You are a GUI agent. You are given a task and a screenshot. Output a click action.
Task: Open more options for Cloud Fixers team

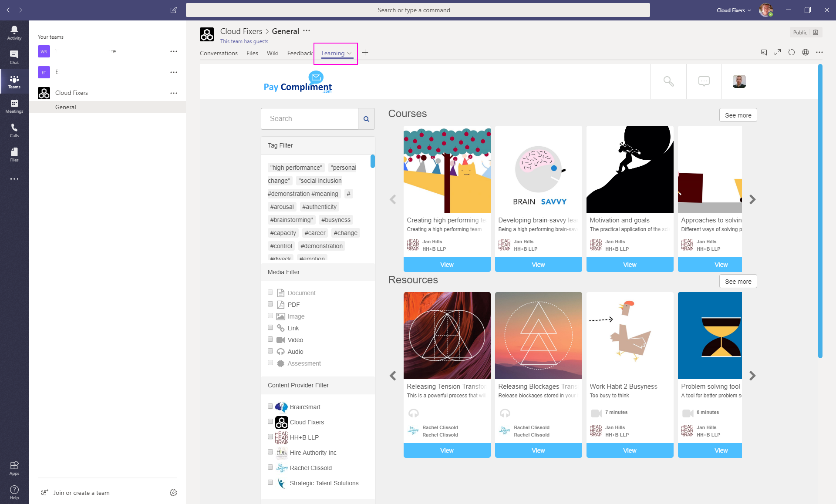point(174,93)
